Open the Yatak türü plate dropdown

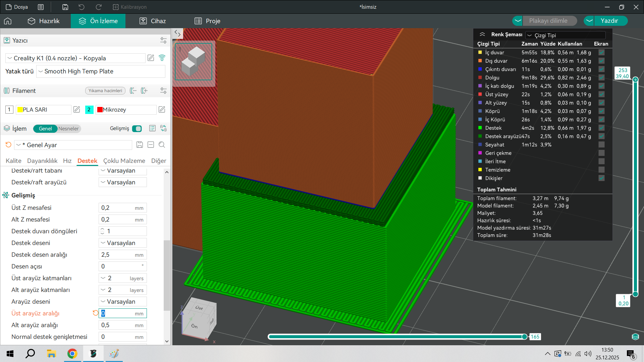point(101,71)
